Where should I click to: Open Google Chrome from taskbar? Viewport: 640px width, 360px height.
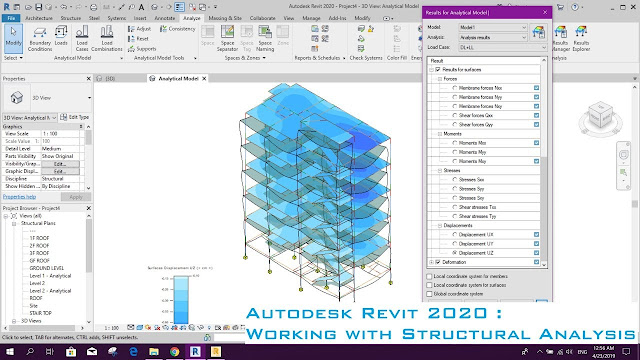click(x=175, y=351)
